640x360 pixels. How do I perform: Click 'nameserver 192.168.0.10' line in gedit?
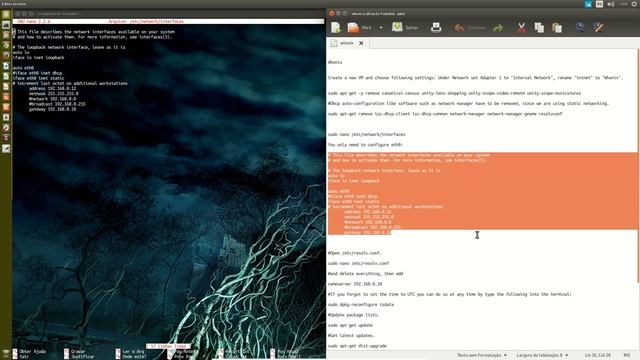(355, 284)
